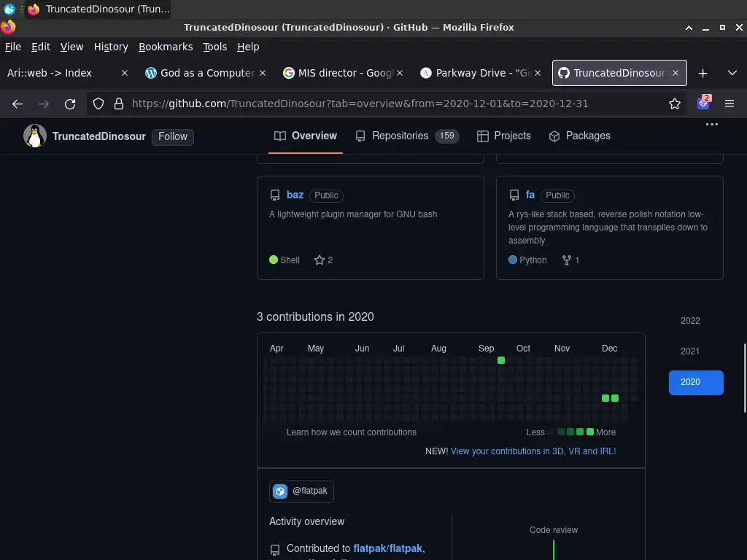747x560 pixels.
Task: Click the TruncatedDinosaur username in header
Action: (99, 136)
